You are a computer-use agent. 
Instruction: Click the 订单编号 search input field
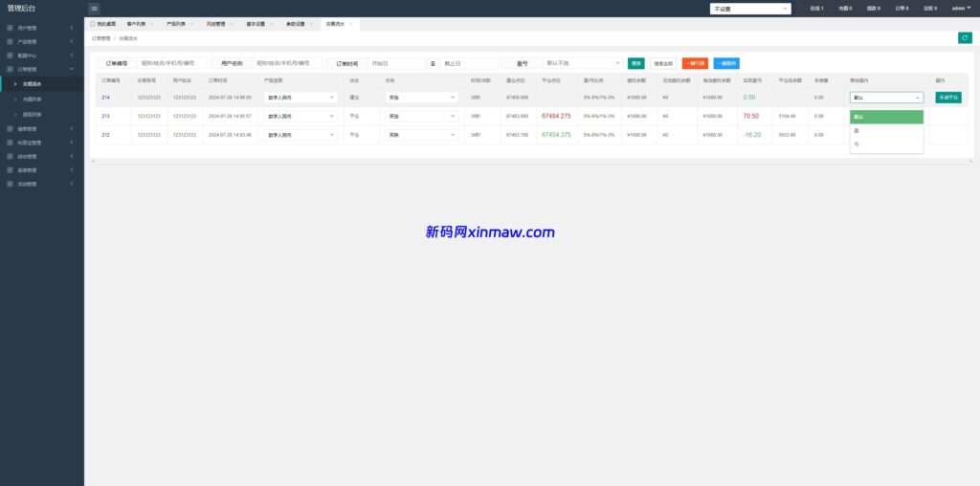point(172,63)
